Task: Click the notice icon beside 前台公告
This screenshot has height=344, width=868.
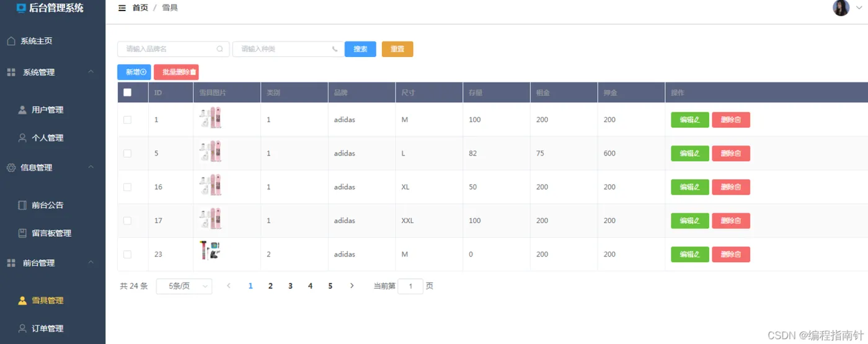Action: pos(22,205)
